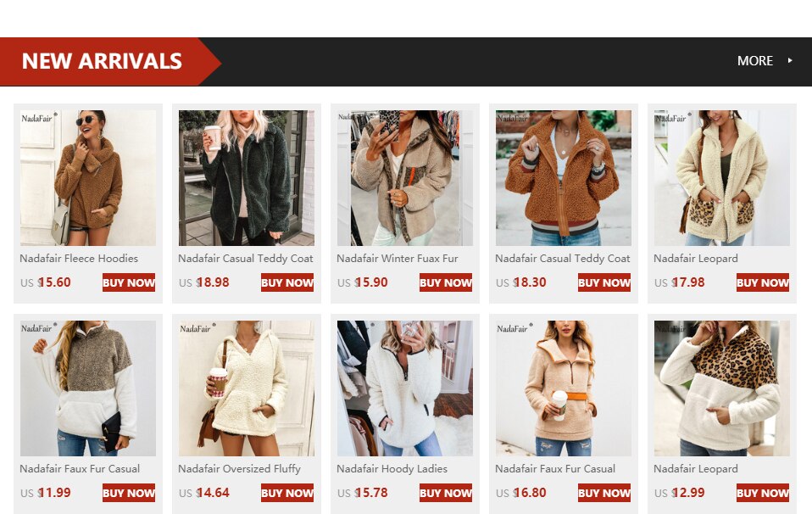
Task: View the leopard top pullover product image
Action: 722,388
